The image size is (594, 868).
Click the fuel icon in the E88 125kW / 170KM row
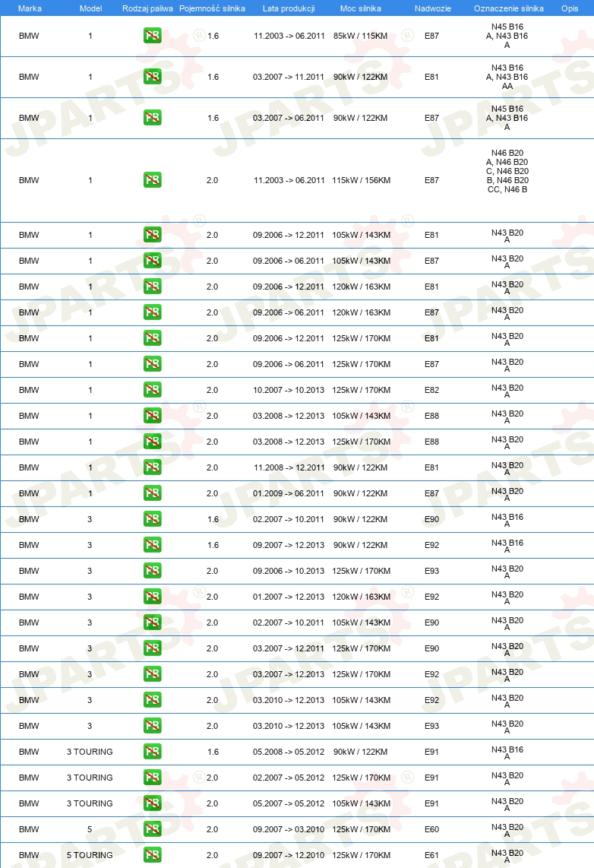click(152, 442)
